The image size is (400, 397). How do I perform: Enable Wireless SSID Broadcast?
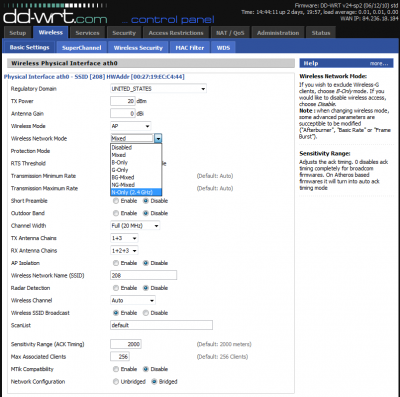point(116,313)
